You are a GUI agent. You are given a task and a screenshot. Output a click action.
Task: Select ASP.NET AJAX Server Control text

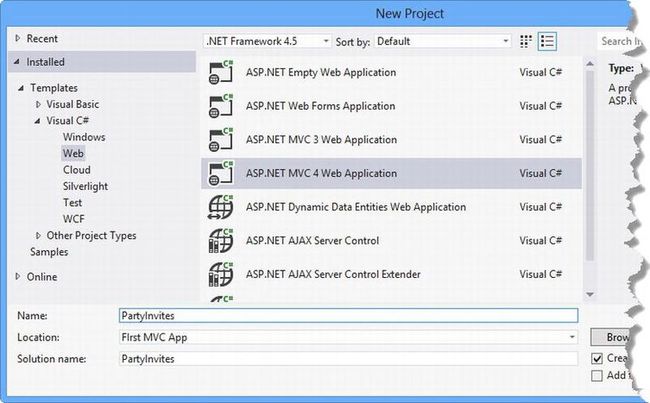313,240
